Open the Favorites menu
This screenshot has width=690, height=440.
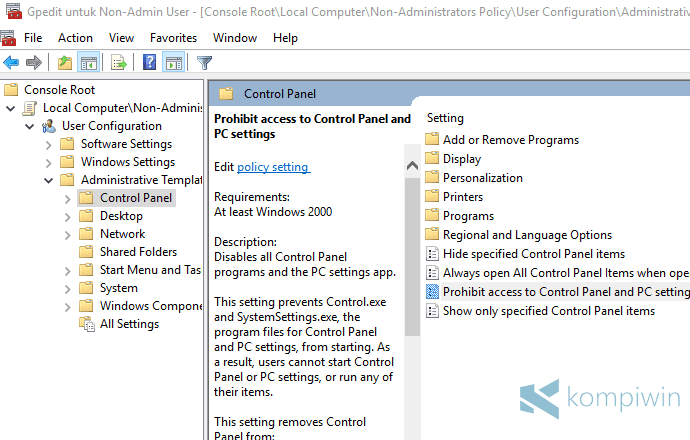pyautogui.click(x=173, y=38)
